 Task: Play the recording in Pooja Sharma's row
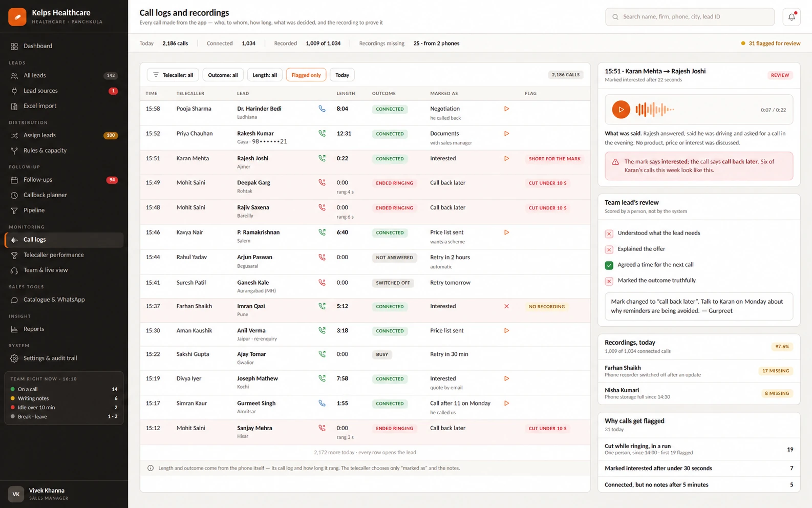pos(506,109)
